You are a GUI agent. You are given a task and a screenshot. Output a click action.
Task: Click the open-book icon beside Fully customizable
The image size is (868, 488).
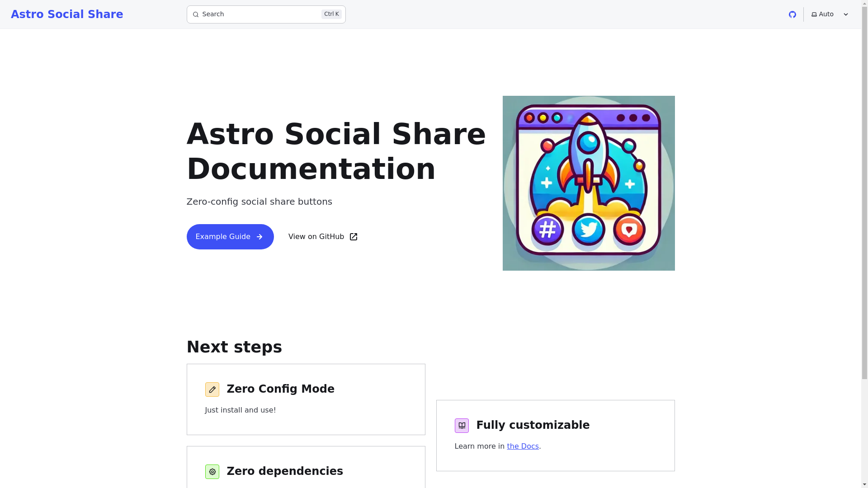click(462, 426)
